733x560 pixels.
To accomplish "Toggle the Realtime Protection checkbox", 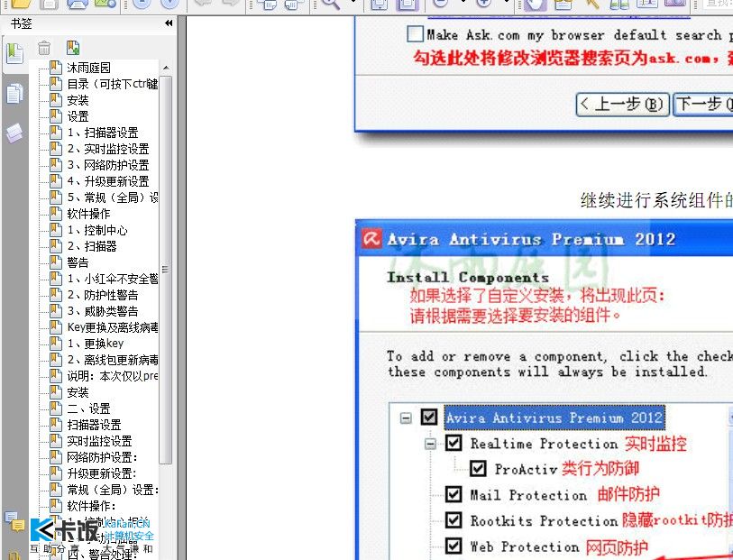I will coord(454,443).
